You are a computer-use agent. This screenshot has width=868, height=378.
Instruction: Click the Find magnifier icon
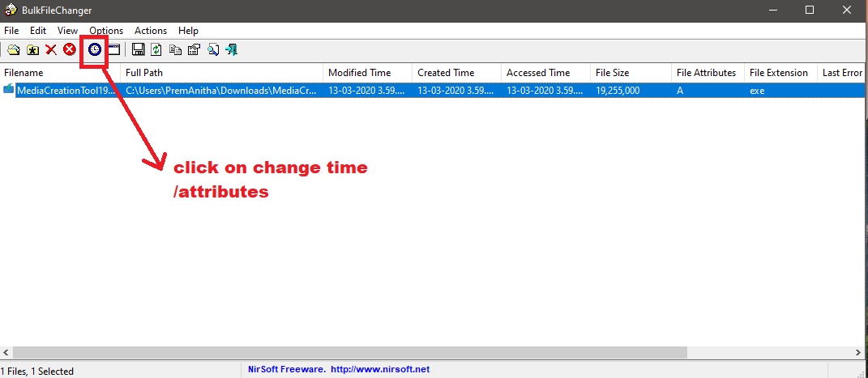point(213,50)
